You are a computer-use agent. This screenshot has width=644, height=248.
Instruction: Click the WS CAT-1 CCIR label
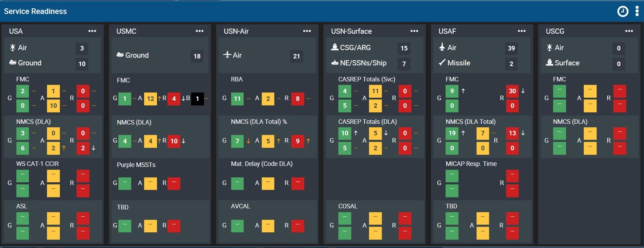[x=38, y=164]
